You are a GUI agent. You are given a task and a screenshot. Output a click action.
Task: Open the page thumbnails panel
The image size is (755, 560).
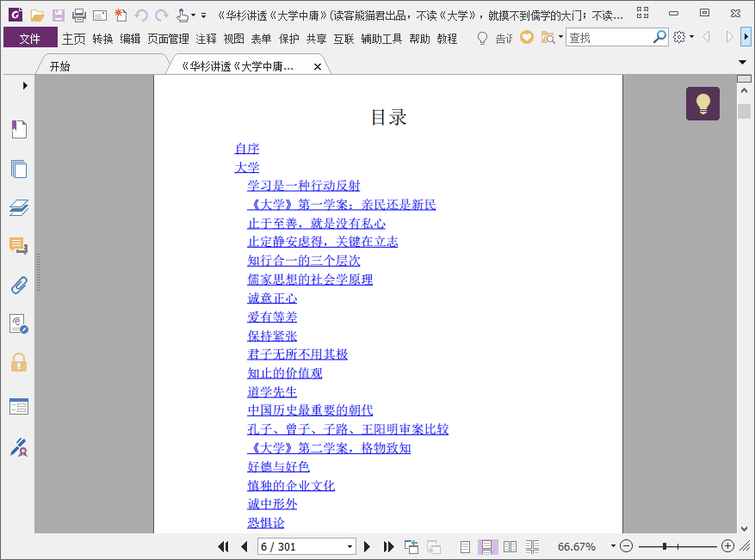(19, 169)
